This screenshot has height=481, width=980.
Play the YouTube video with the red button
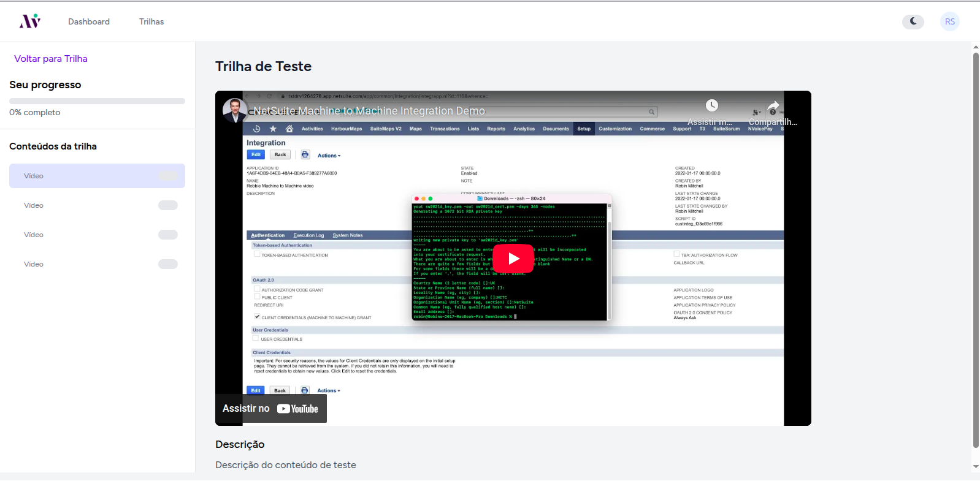513,259
